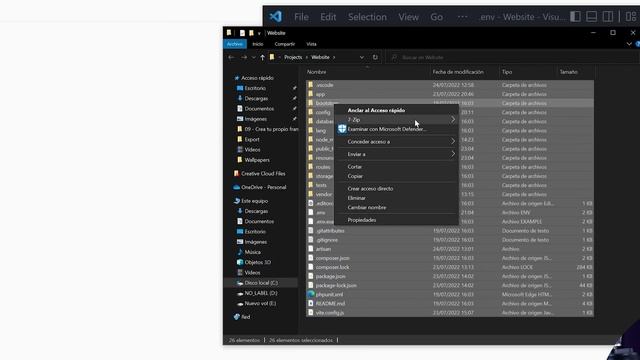Click the VS Code logo icon
The image size is (640, 360).
pyautogui.click(x=276, y=16)
